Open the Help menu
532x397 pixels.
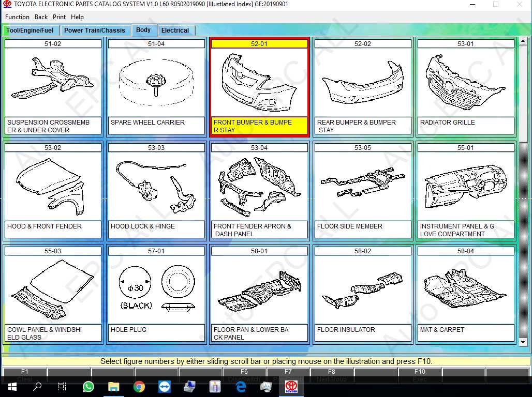tap(77, 17)
